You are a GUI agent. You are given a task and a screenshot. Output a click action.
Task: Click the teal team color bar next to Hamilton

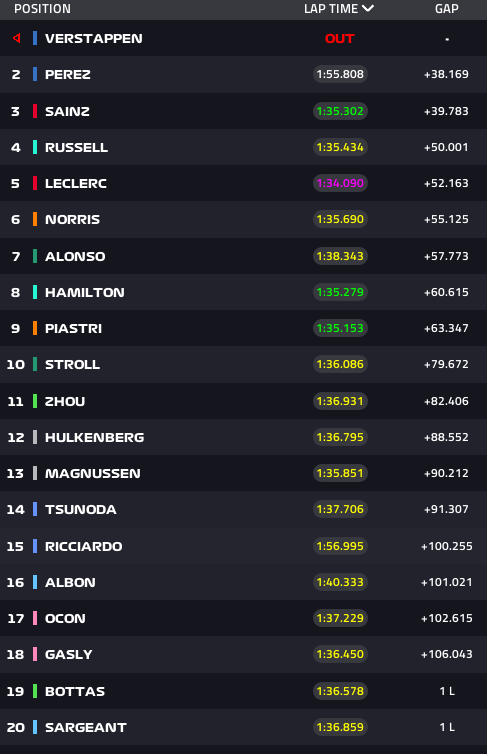[x=35, y=292]
